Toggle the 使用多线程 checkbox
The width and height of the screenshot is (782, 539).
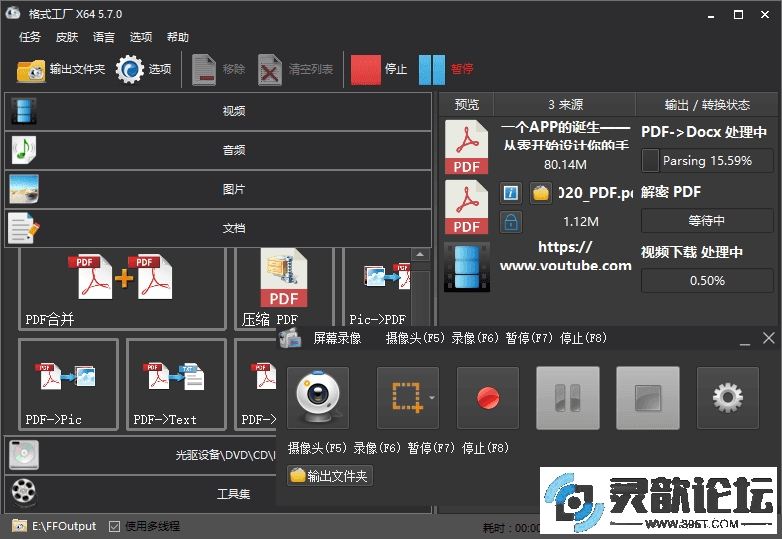click(114, 526)
